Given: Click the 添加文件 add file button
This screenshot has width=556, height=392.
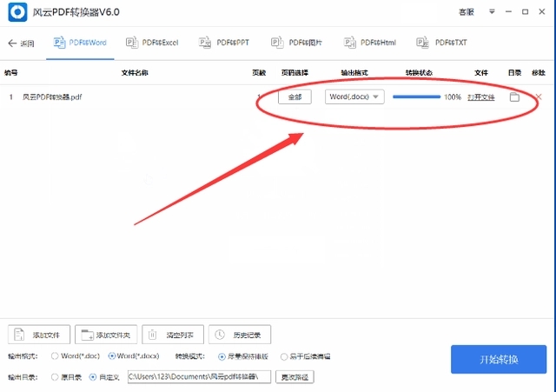Looking at the screenshot, I should (39, 335).
